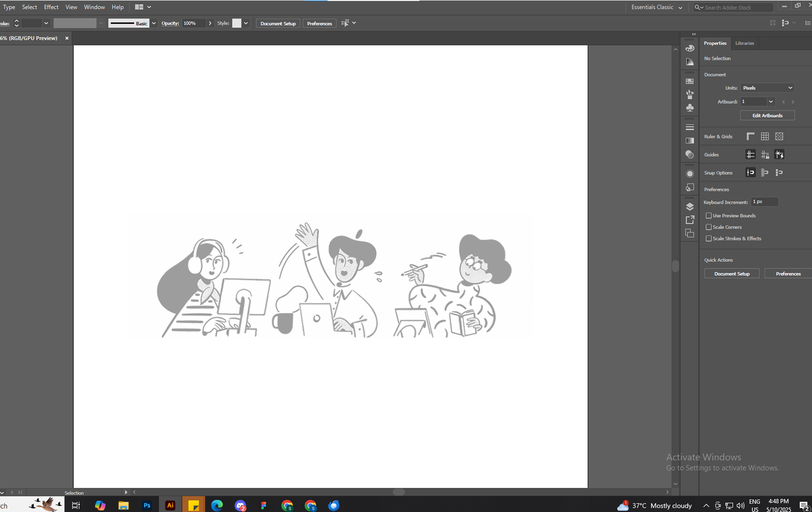Open Microsoft Edge from the taskbar

tap(217, 505)
